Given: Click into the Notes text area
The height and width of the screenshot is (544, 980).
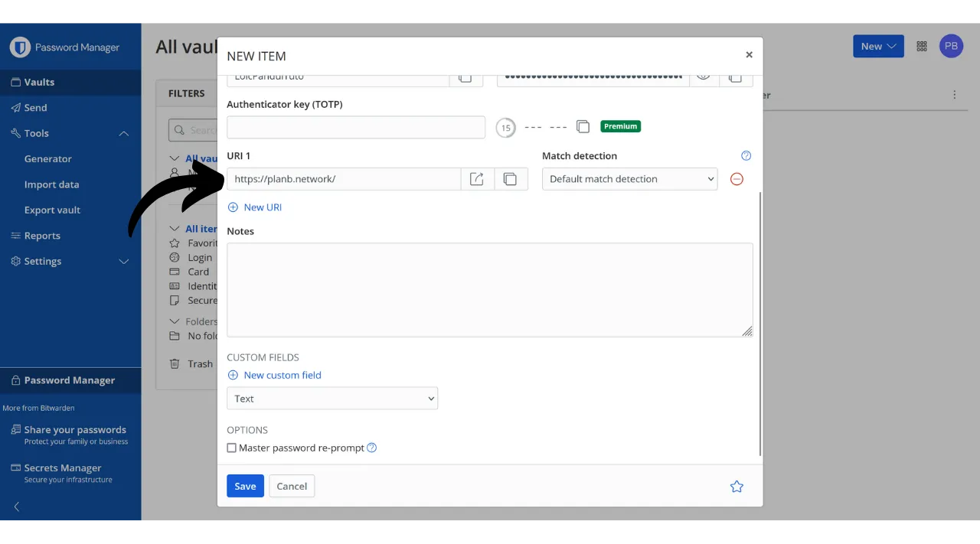Looking at the screenshot, I should point(489,290).
